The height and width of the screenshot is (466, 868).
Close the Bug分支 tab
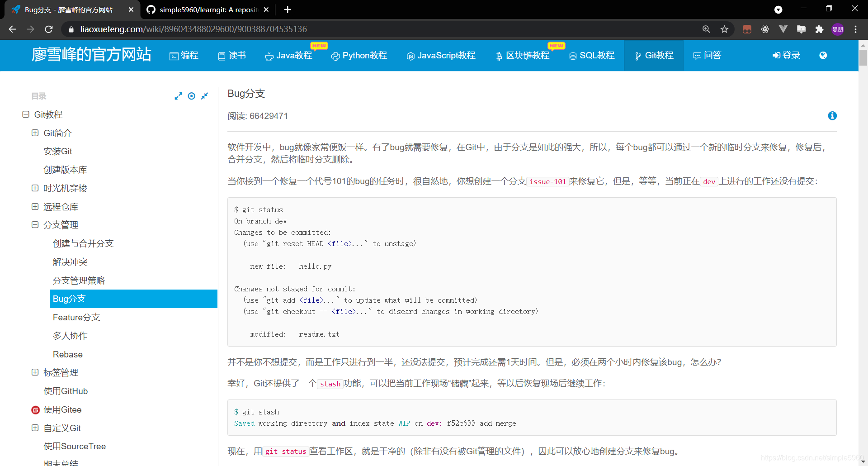(131, 10)
